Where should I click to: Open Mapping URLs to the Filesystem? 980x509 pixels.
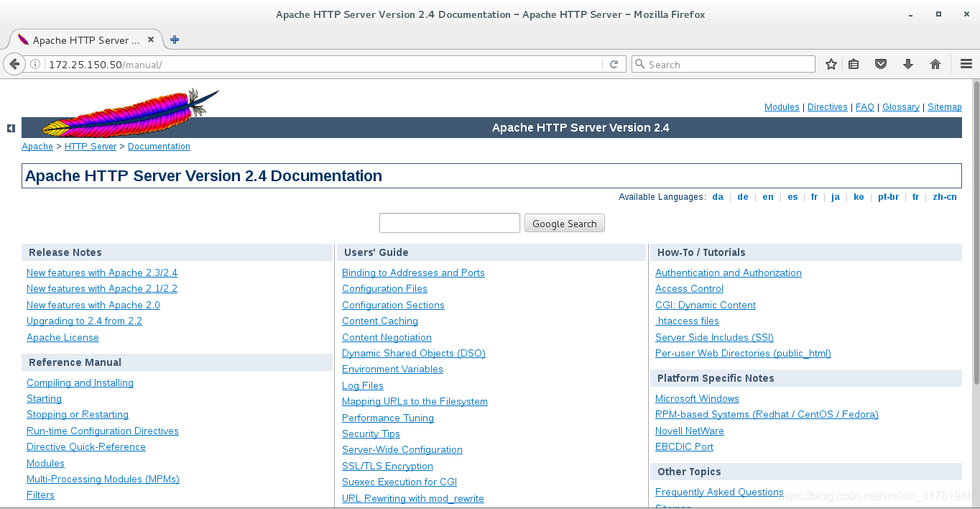click(x=415, y=402)
